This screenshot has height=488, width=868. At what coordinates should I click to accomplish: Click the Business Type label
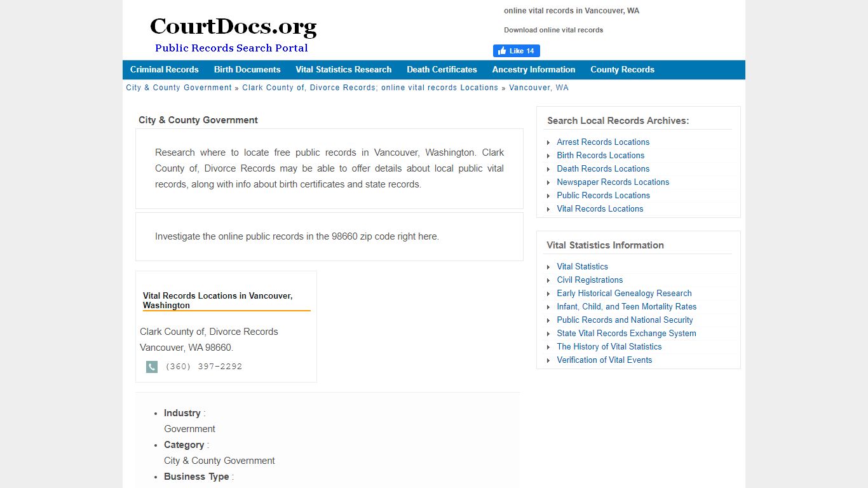(x=196, y=477)
